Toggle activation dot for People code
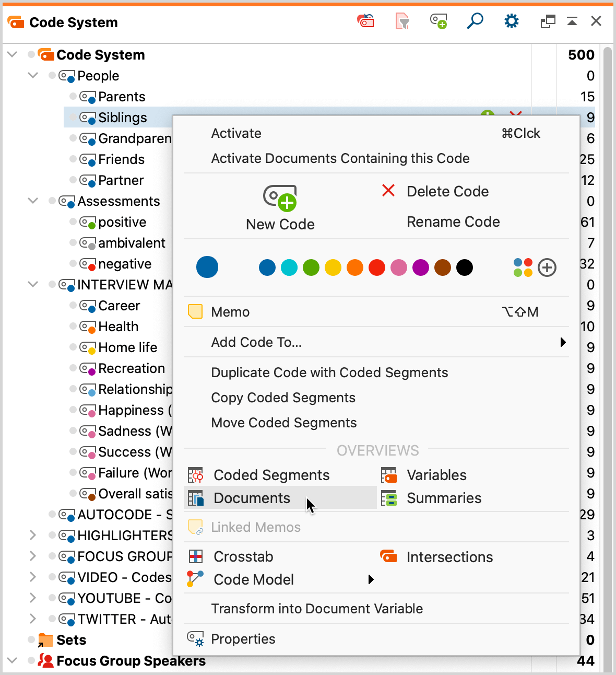This screenshot has height=675, width=616. 52,75
